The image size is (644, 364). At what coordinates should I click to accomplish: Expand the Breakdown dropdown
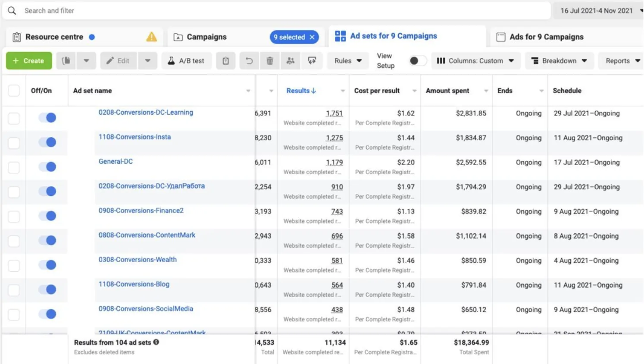pyautogui.click(x=559, y=61)
